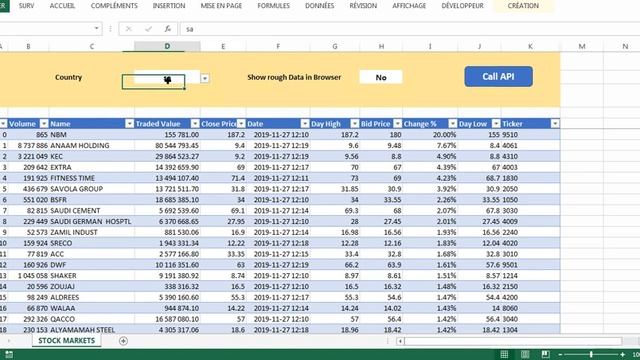Viewport: 640px width, 360px height.
Task: Click the WALAA name cell
Action: pyautogui.click(x=91, y=308)
